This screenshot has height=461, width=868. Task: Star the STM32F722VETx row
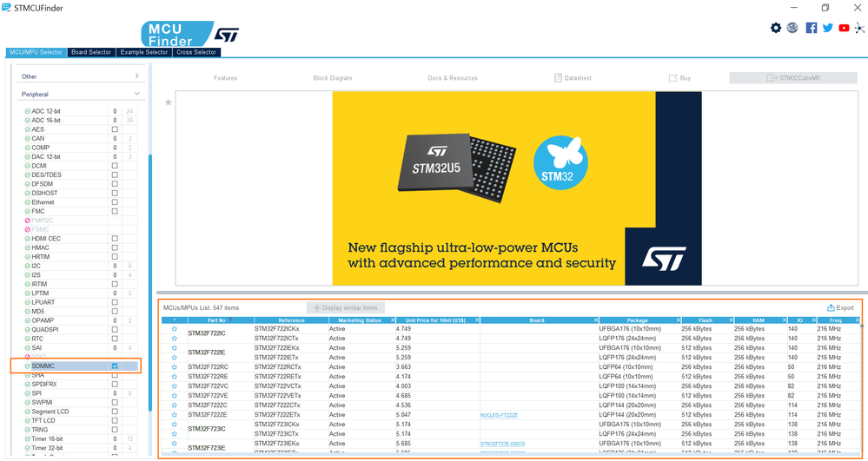coord(175,396)
